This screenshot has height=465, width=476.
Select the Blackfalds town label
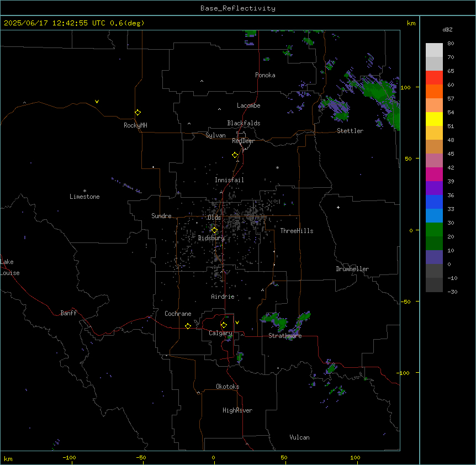[x=244, y=123]
